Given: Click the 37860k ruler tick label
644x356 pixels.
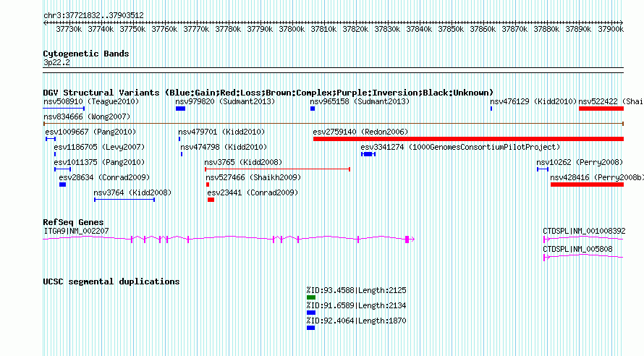Looking at the screenshot, I should tap(483, 29).
